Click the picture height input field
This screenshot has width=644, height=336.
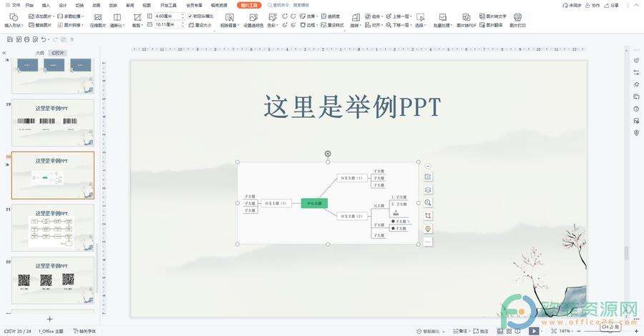pos(170,16)
